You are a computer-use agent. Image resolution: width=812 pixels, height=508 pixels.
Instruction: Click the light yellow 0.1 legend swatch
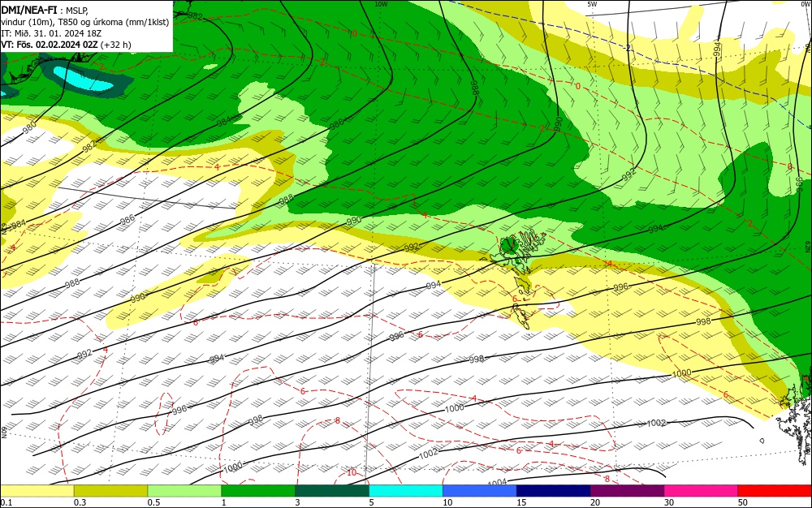tap(37, 491)
